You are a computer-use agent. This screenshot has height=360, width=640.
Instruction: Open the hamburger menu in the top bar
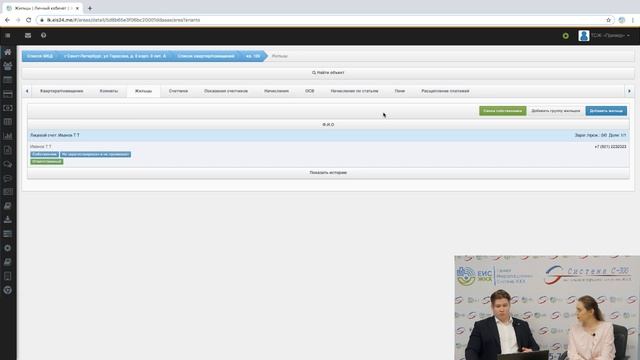8,36
